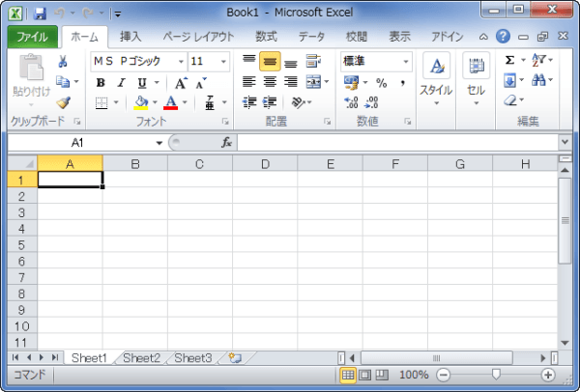This screenshot has width=580, height=392.
Task: Apply percent style
Action: click(382, 83)
